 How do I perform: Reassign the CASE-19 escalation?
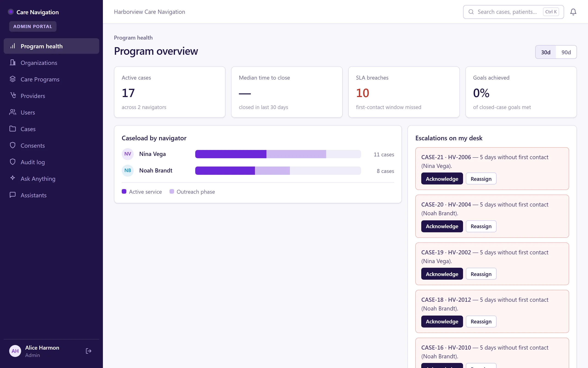coord(481,274)
